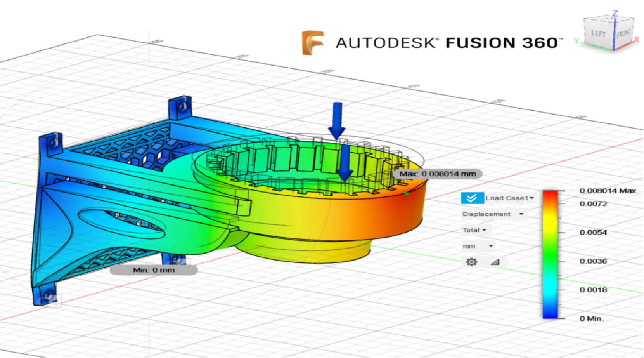The width and height of the screenshot is (644, 358).
Task: Select the lower blue load arrow inside ring
Action: pos(344,163)
